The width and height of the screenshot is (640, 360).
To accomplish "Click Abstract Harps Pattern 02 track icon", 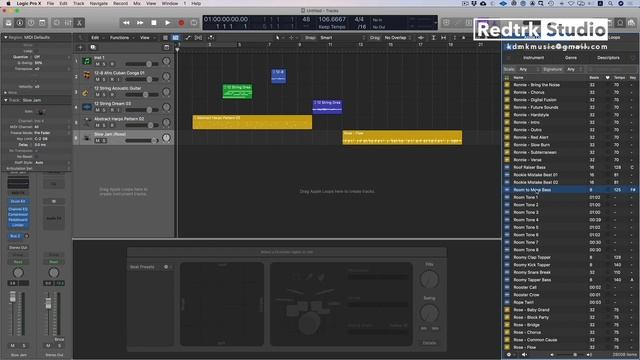I will point(87,122).
